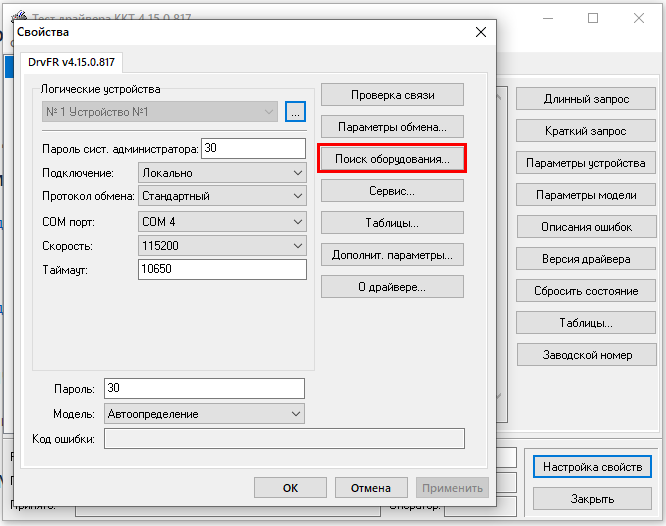Close the Свойства dialog with X
This screenshot has width=666, height=526.
pos(480,32)
